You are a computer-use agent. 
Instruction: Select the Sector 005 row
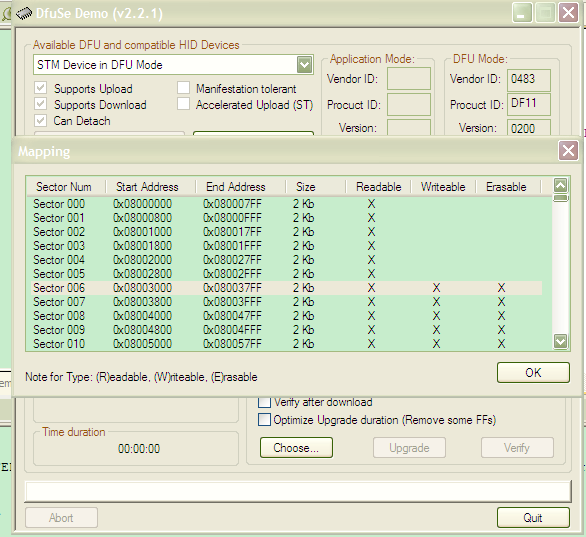tap(287, 274)
